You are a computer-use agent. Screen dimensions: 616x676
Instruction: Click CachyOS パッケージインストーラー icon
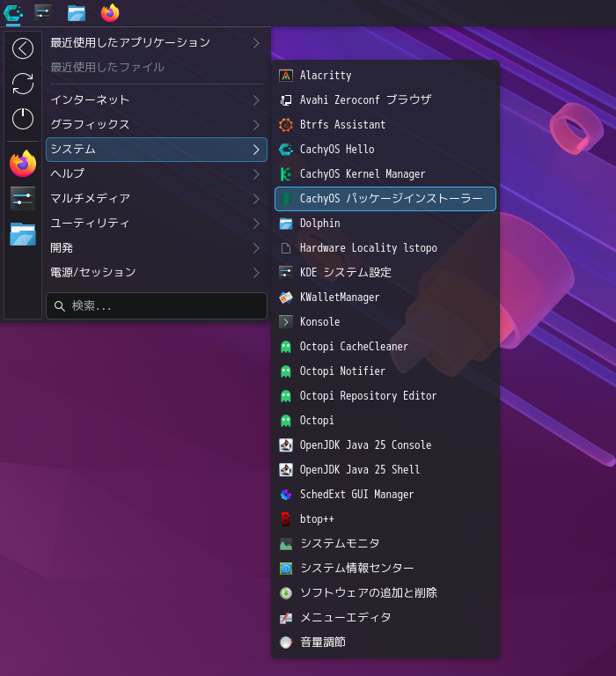(286, 199)
